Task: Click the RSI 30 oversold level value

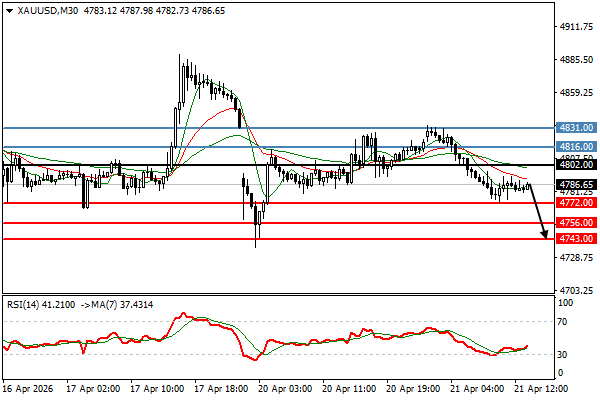Action: [565, 354]
